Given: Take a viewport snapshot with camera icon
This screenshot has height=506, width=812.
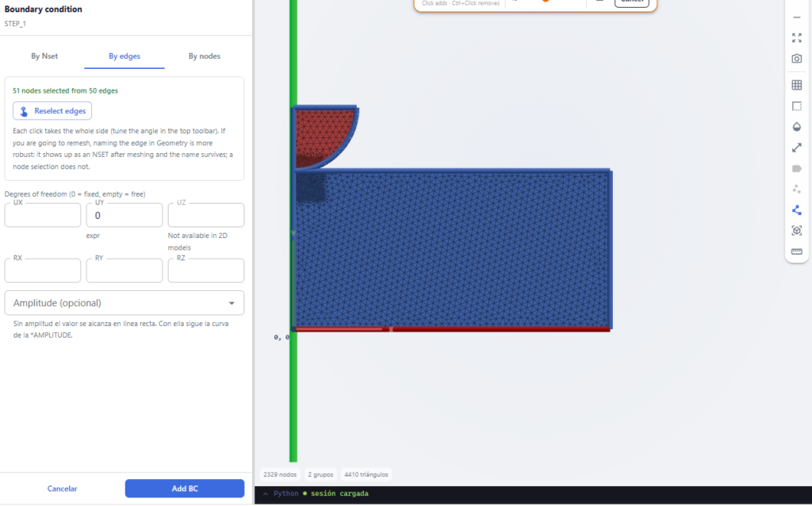Looking at the screenshot, I should pyautogui.click(x=796, y=59).
